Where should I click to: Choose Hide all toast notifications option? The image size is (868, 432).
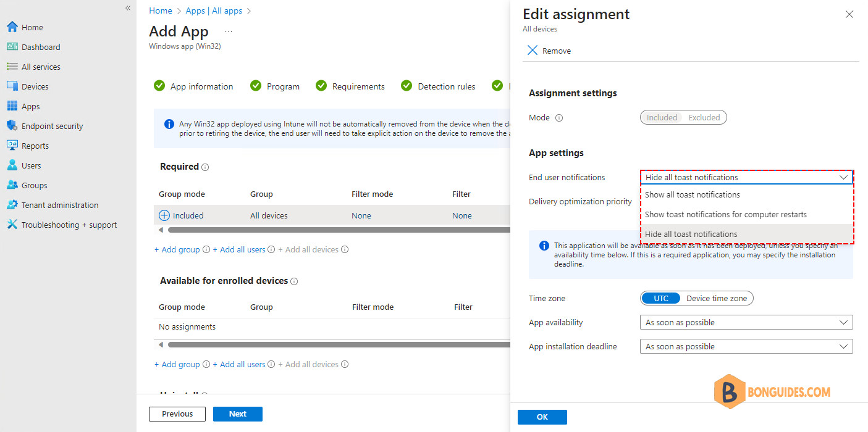746,234
